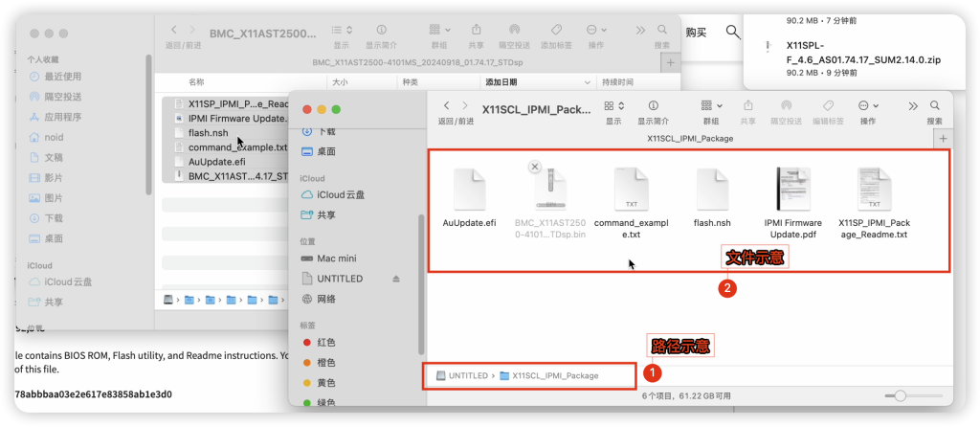
Task: Select the orange tag in sidebar
Action: 319,363
